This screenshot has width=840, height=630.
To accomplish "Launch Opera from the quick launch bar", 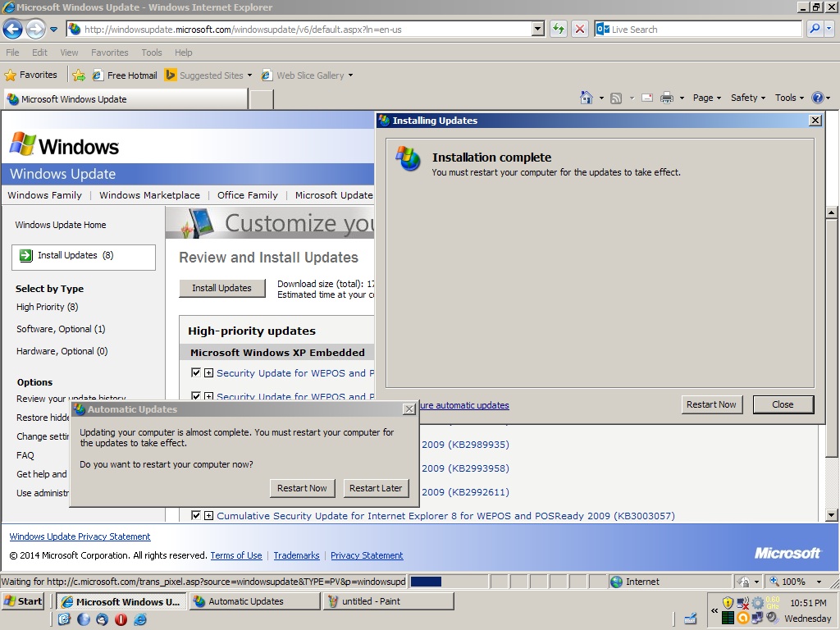I will coord(121,619).
